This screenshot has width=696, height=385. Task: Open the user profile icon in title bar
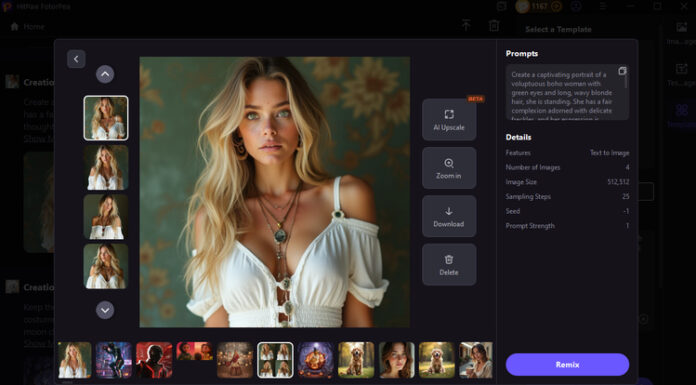click(x=576, y=6)
